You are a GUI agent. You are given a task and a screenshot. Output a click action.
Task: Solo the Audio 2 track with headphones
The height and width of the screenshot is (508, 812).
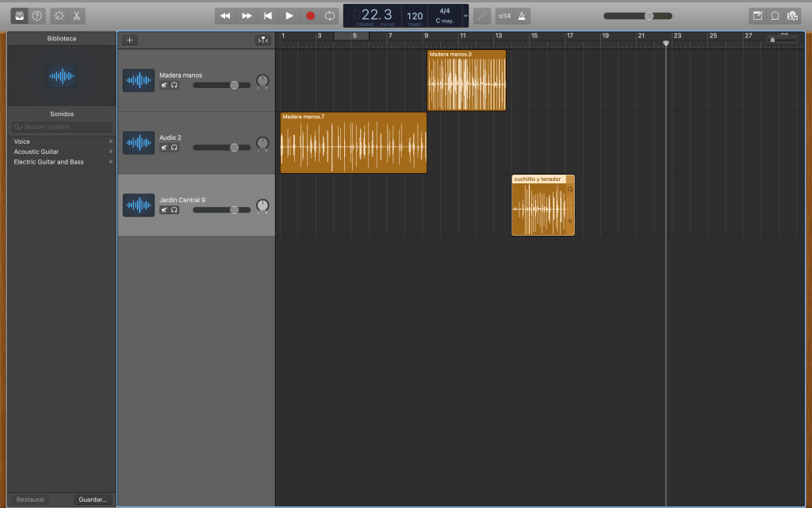point(174,148)
